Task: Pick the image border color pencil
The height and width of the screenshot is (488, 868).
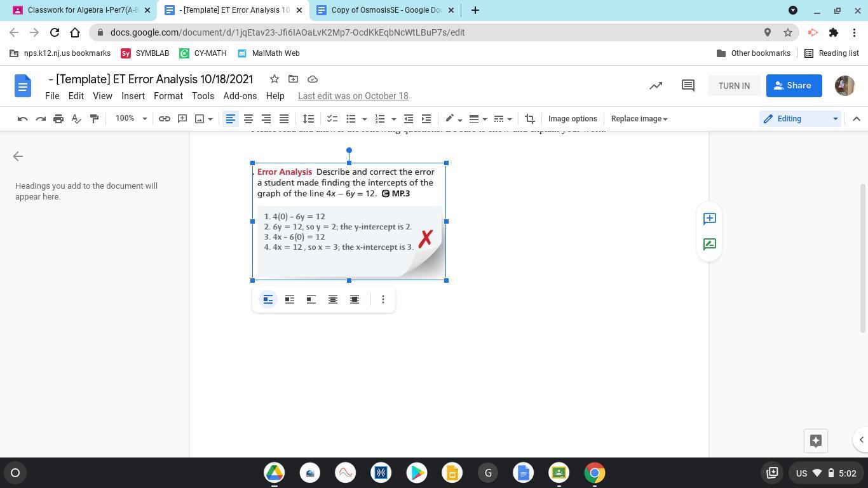Action: tap(451, 119)
